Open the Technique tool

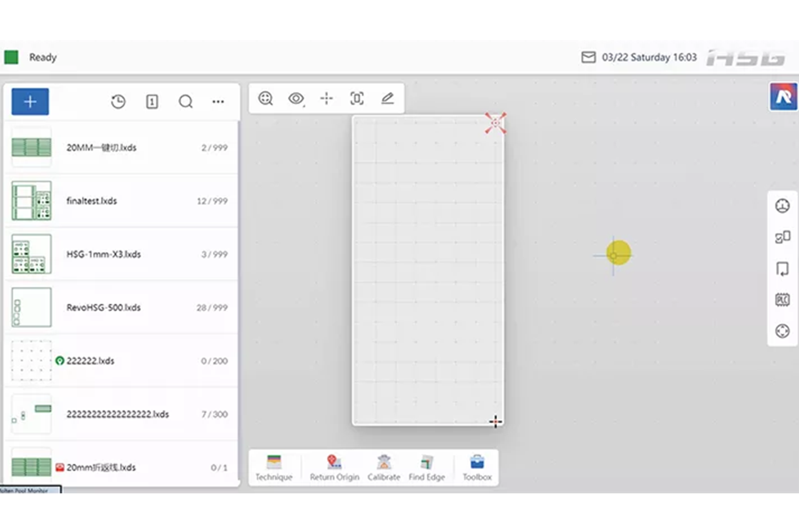tap(274, 468)
